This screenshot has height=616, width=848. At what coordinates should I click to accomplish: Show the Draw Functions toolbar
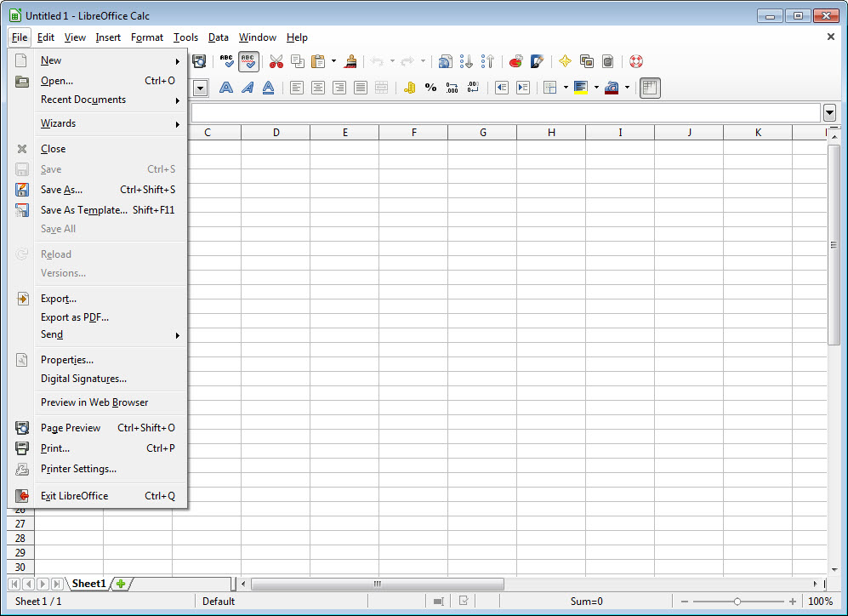tap(537, 61)
